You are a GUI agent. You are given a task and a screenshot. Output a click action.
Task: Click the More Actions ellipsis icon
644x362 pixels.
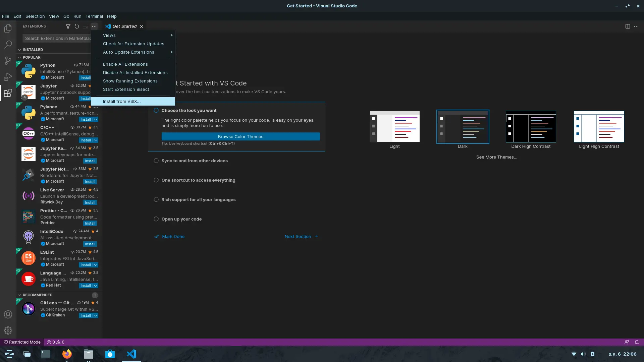(94, 26)
